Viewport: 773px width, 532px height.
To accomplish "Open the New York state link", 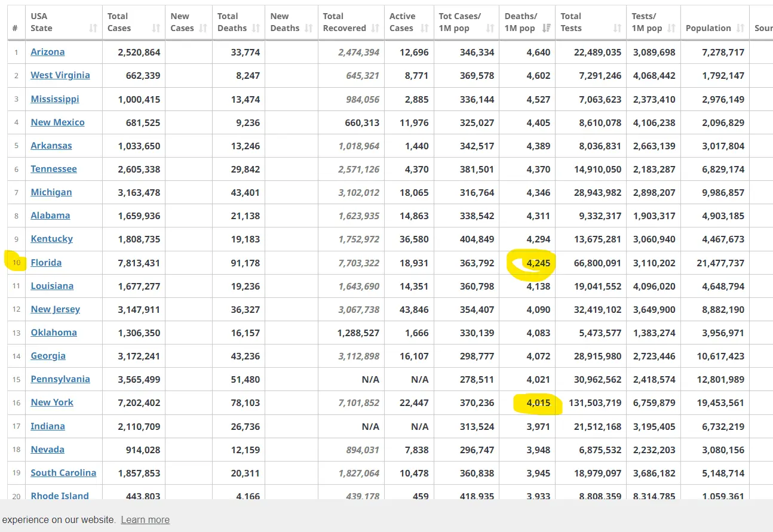I will tap(52, 402).
